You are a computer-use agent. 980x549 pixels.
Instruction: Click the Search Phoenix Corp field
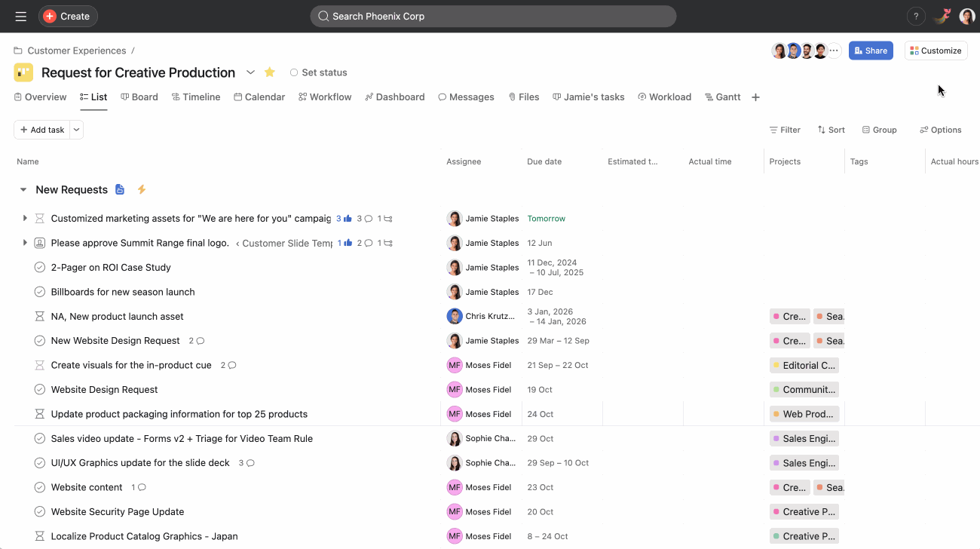(493, 16)
